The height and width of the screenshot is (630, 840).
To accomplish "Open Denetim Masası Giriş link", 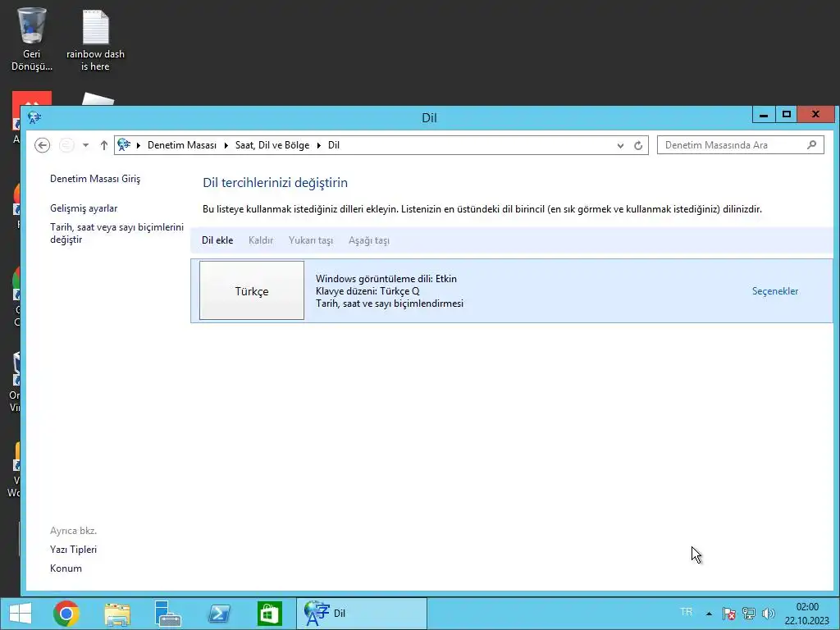I will point(95,179).
